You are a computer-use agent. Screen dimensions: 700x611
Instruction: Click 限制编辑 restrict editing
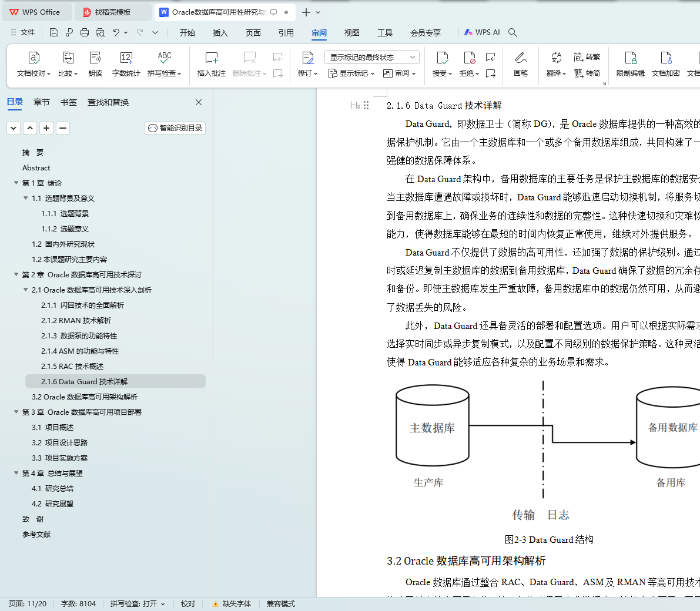631,64
